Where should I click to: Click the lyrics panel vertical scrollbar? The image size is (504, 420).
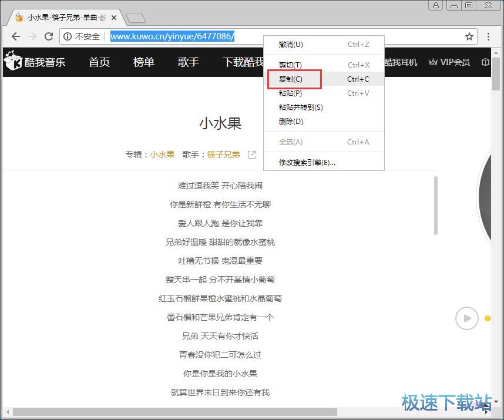pyautogui.click(x=435, y=206)
